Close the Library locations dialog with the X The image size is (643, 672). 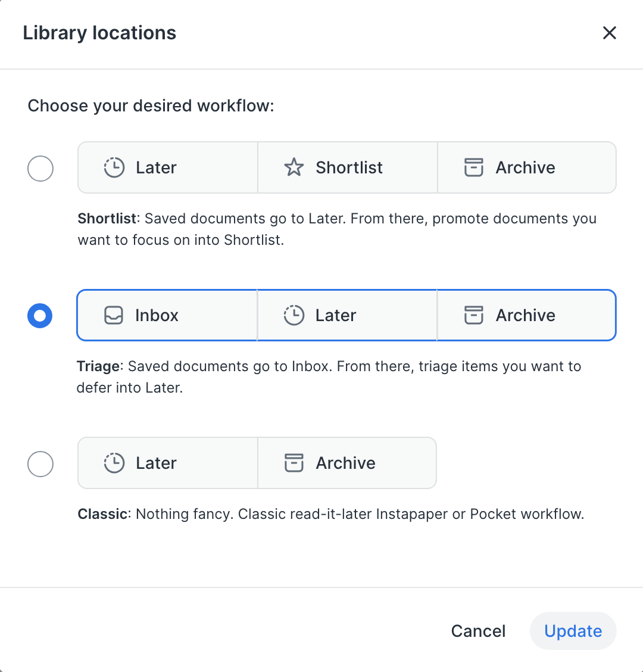pyautogui.click(x=609, y=33)
